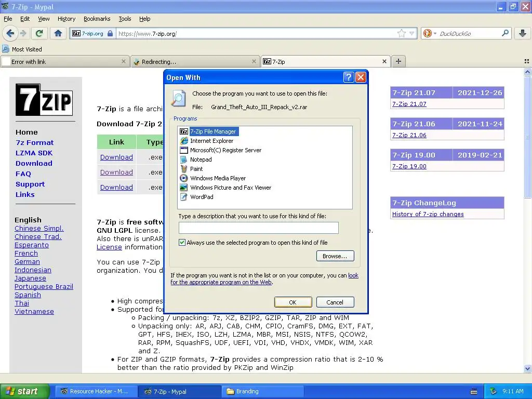532x399 pixels.
Task: Open the 7-Zip 19.00 link
Action: coord(409,166)
